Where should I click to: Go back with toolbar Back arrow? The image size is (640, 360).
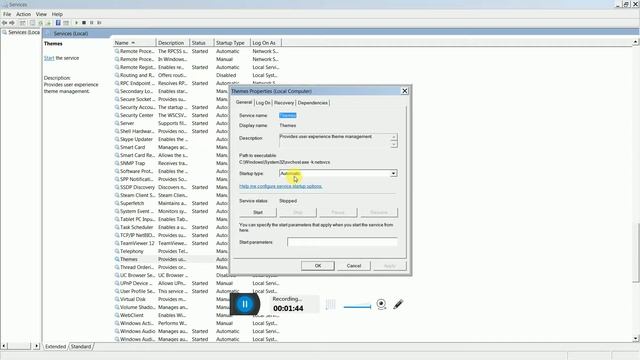tap(4, 23)
